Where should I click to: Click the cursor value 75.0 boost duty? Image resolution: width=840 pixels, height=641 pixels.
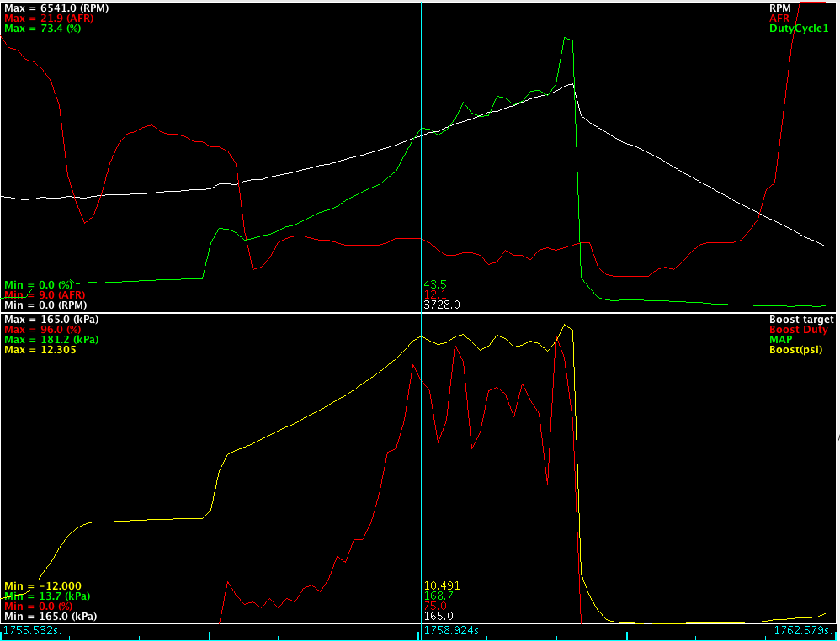(x=435, y=607)
